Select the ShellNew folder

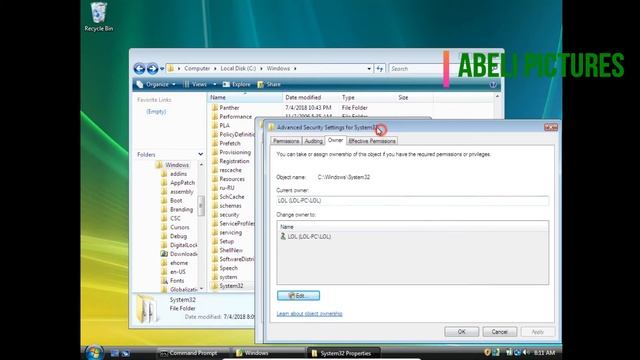pos(227,250)
